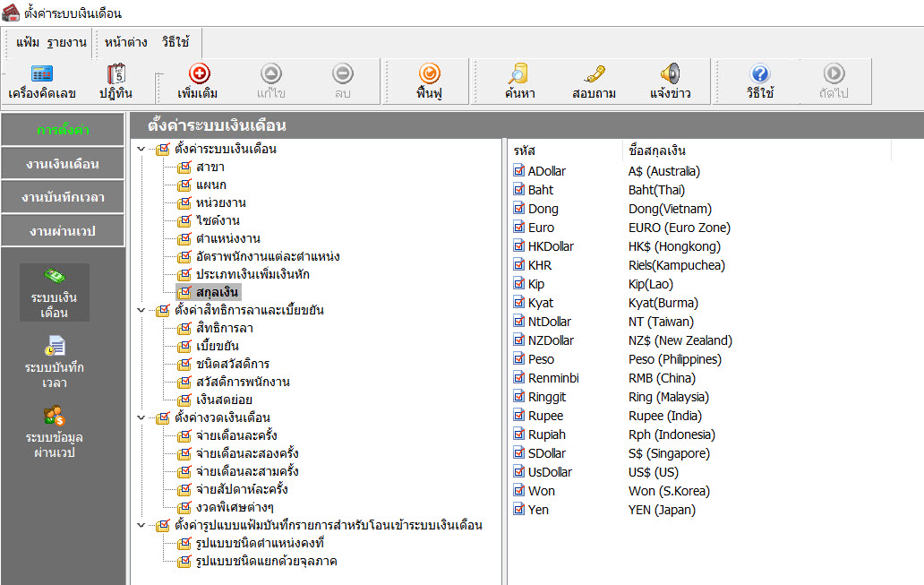Select the ชนิดสวัสดิการ tree item
Viewport: 924px width, 585px height.
click(233, 364)
